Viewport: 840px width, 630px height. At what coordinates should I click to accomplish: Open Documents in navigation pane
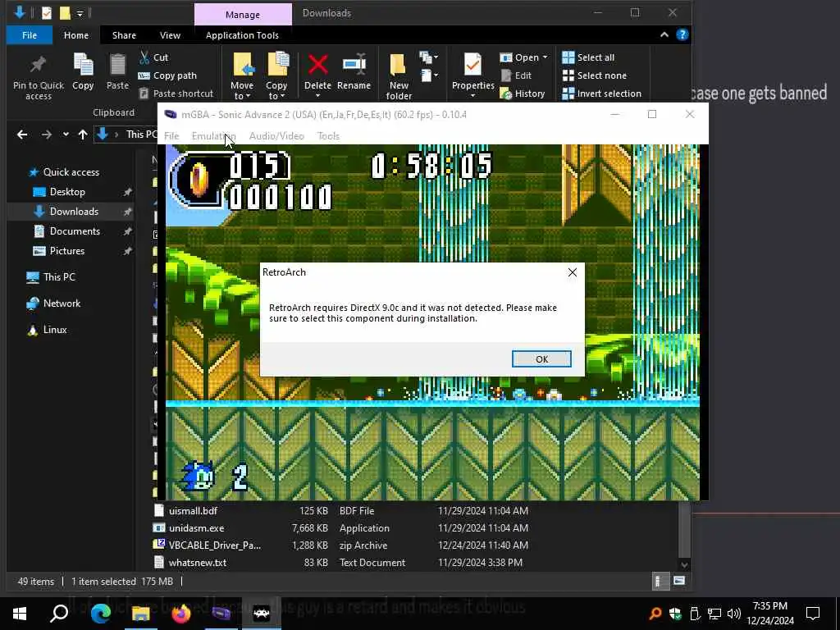tap(75, 231)
